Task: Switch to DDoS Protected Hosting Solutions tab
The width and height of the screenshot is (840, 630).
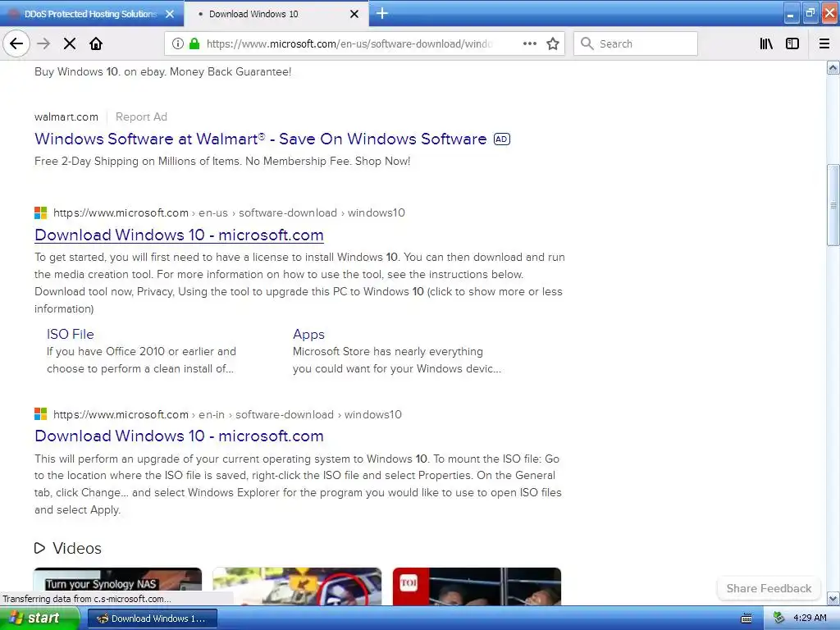Action: pyautogui.click(x=92, y=14)
